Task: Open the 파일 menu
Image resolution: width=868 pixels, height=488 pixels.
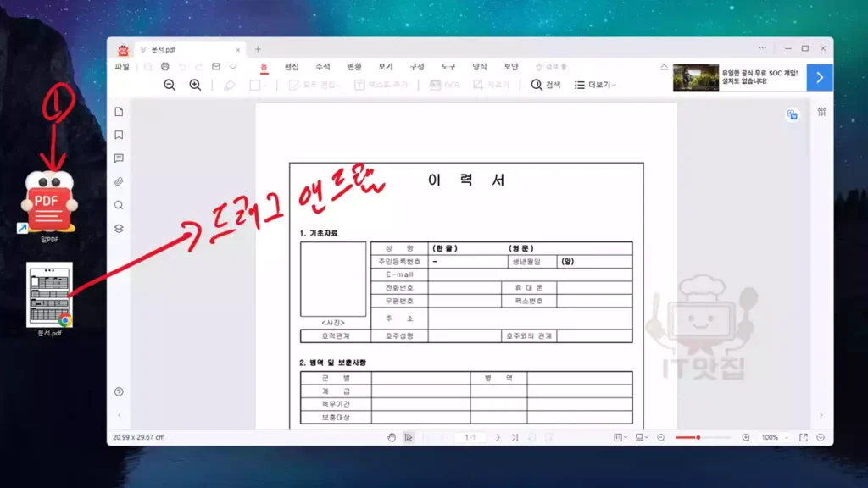Action: [x=122, y=66]
